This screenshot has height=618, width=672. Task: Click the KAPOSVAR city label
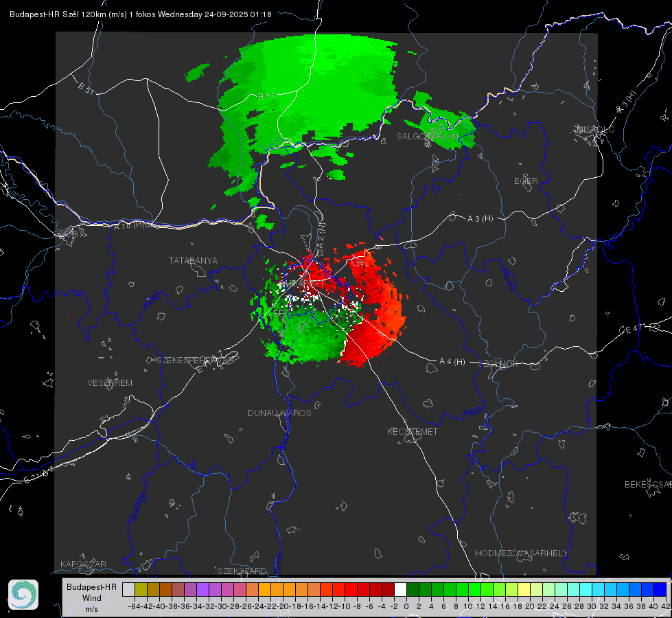coord(83,564)
